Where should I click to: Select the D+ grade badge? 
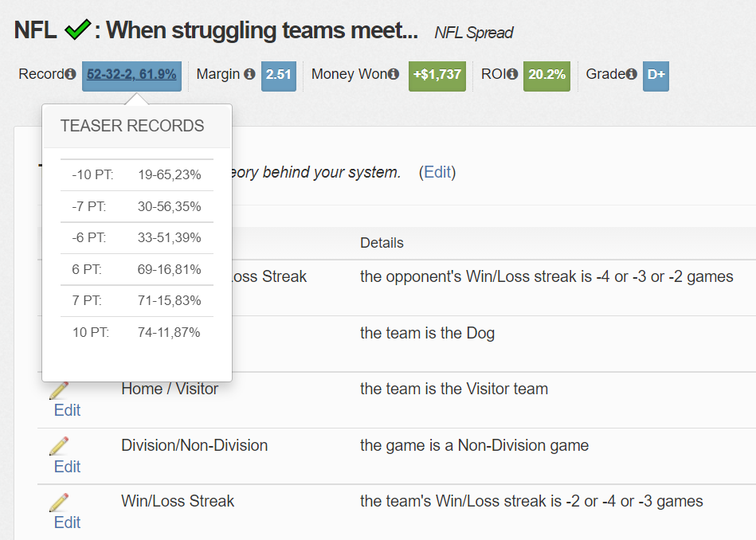(656, 75)
